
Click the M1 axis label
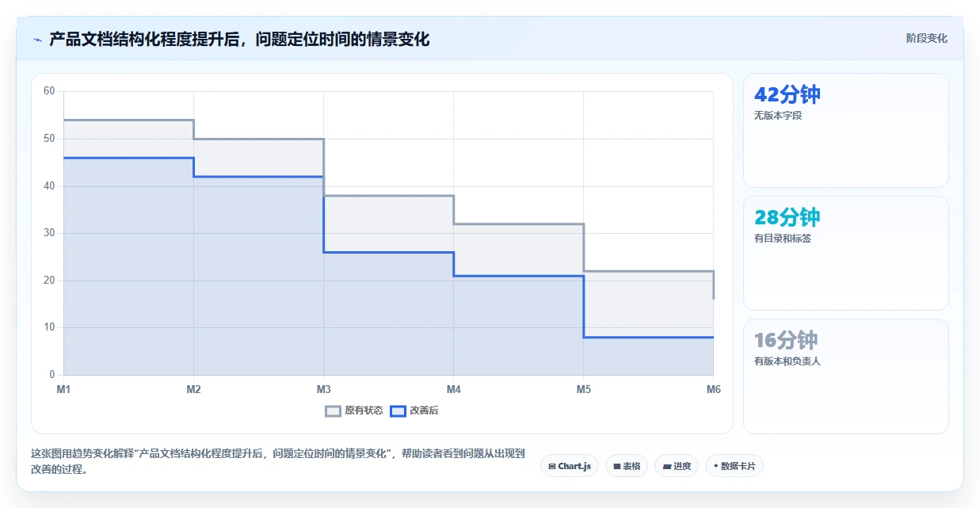click(63, 389)
